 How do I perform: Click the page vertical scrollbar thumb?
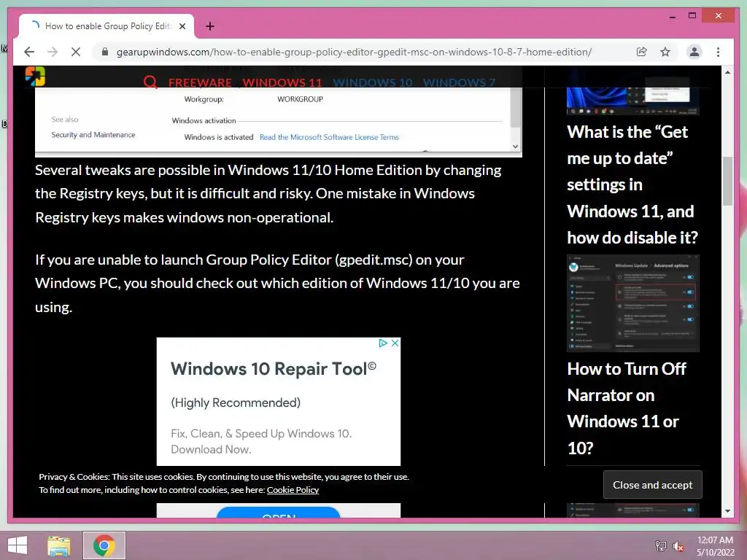tap(727, 181)
